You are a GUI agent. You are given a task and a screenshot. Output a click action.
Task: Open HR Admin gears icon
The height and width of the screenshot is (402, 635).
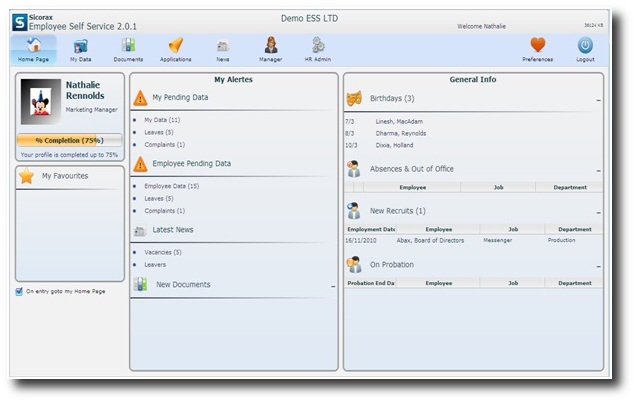[318, 46]
